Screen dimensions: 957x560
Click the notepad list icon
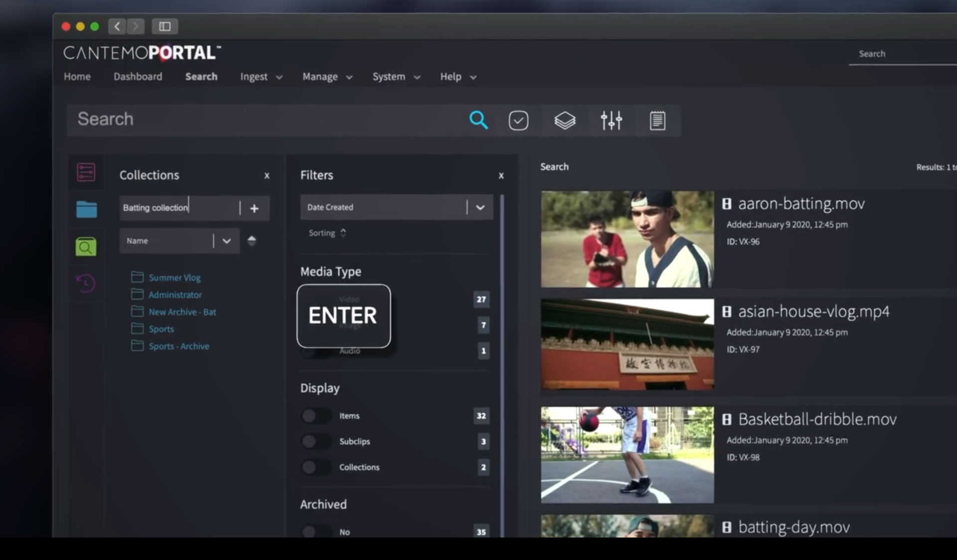(657, 121)
